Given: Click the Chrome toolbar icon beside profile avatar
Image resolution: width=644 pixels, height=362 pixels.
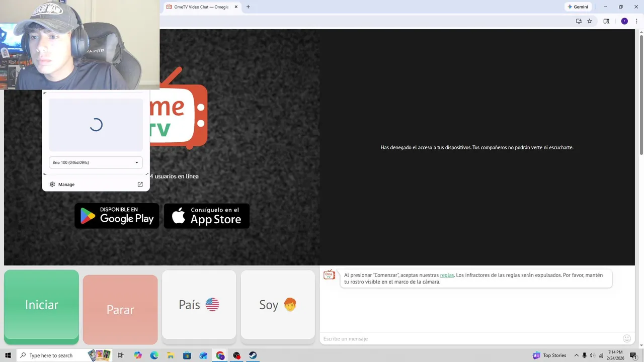Looking at the screenshot, I should pos(606,21).
